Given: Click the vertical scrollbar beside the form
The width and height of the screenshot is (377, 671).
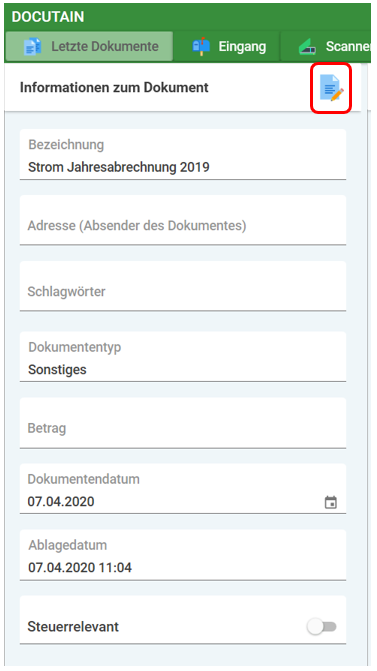Looking at the screenshot, I should pos(364,364).
